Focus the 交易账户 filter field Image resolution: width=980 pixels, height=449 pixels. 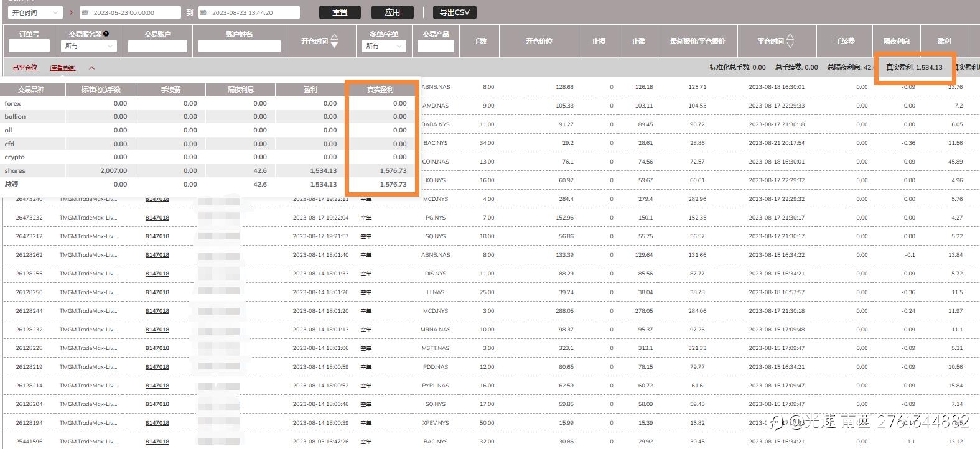[157, 45]
